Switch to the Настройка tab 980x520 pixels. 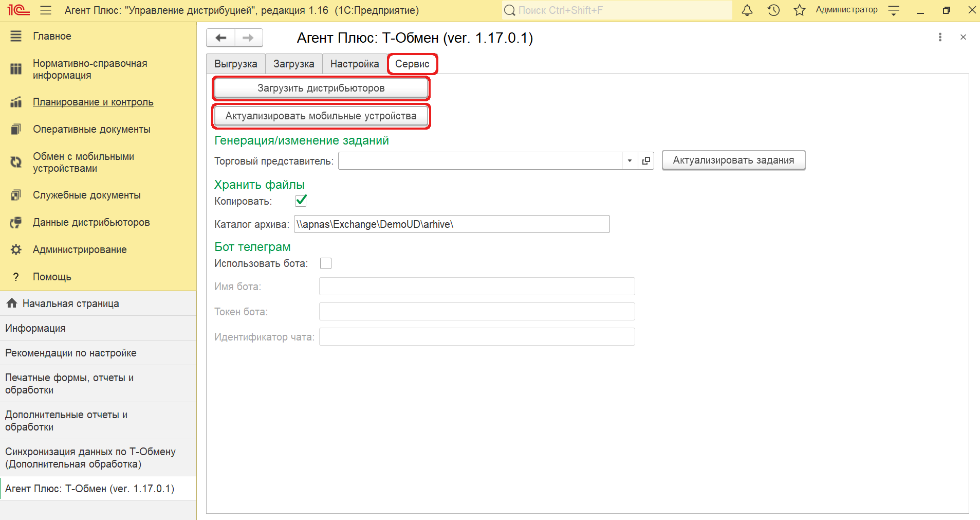click(x=355, y=64)
